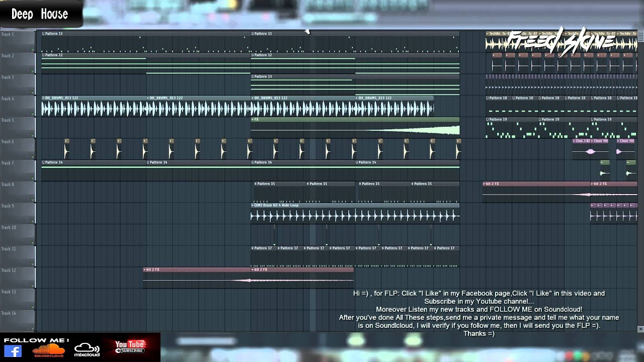Select the Track 10 header label
The width and height of the screenshot is (644, 362).
tap(9, 227)
